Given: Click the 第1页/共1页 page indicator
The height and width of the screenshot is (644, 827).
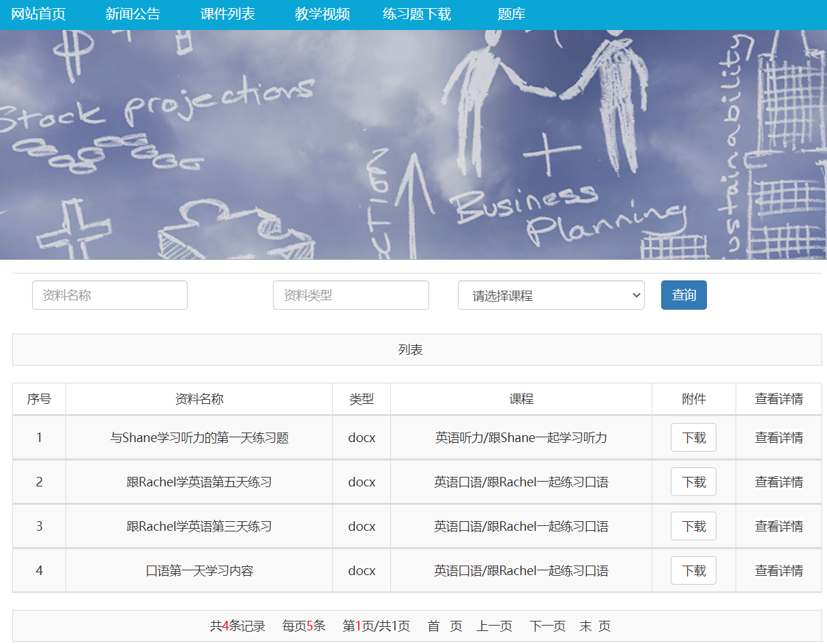Looking at the screenshot, I should click(x=376, y=626).
